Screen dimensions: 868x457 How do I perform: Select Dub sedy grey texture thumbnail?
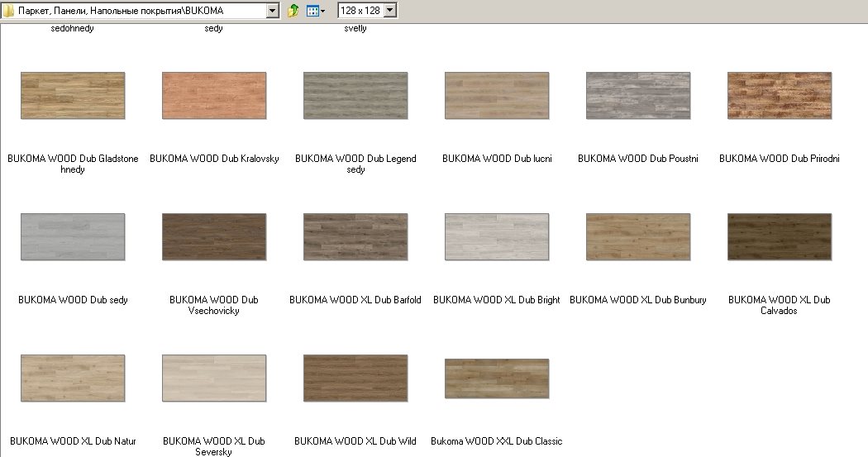[73, 237]
